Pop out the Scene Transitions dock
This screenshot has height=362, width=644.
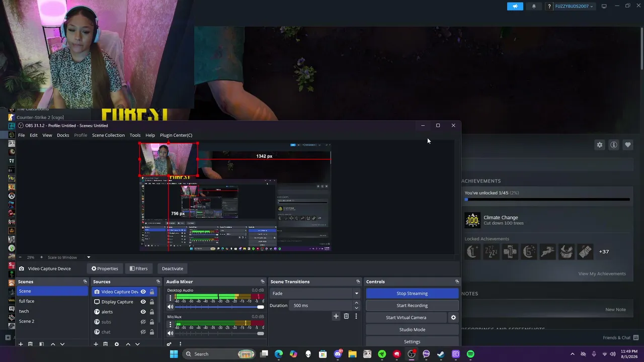click(358, 282)
